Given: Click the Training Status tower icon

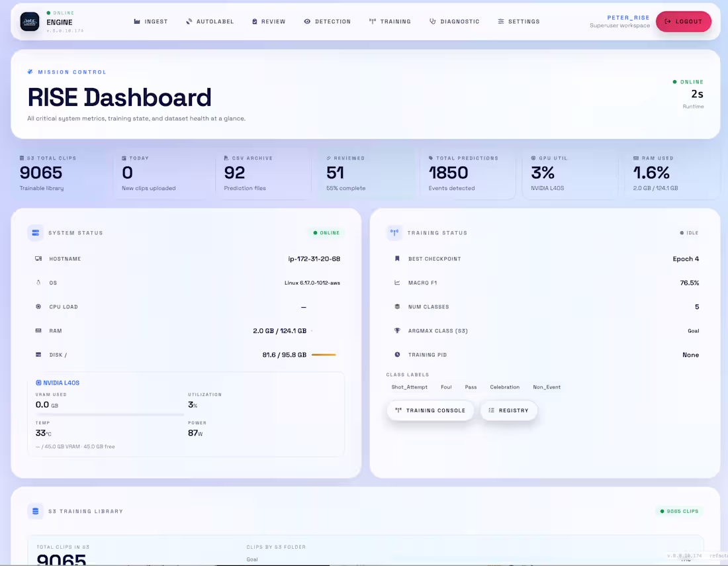Looking at the screenshot, I should tap(394, 232).
